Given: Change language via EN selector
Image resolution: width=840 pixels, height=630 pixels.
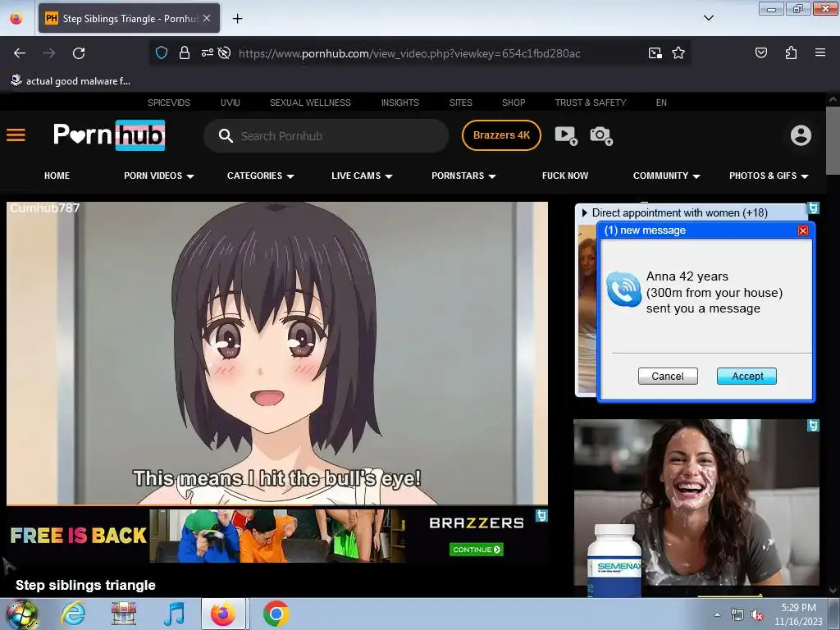Looking at the screenshot, I should pos(662,103).
